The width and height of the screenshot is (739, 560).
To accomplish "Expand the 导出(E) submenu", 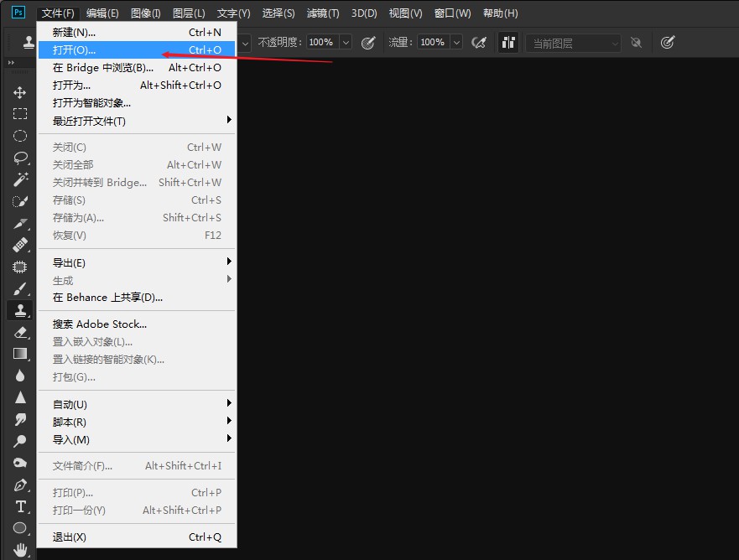I will click(137, 262).
